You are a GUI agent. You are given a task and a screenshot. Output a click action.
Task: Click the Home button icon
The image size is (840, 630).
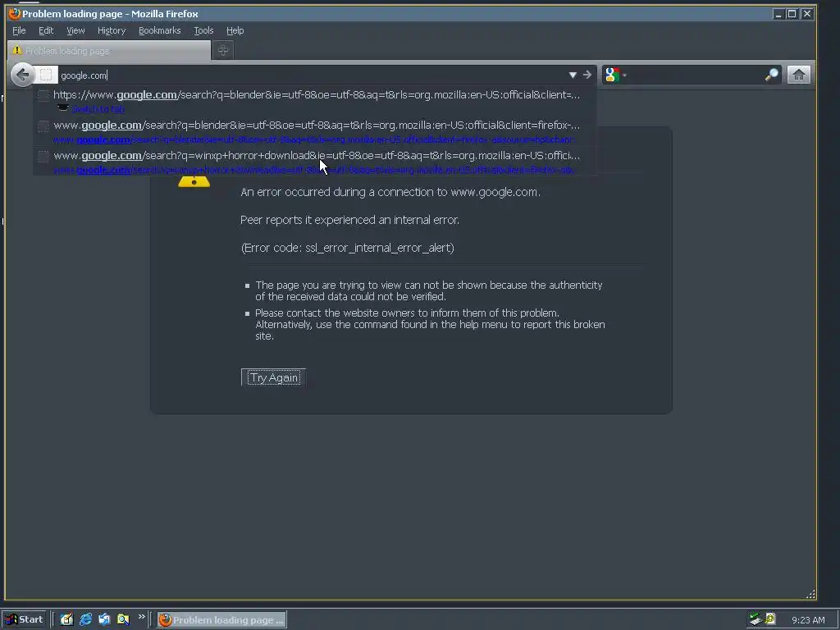tap(798, 75)
